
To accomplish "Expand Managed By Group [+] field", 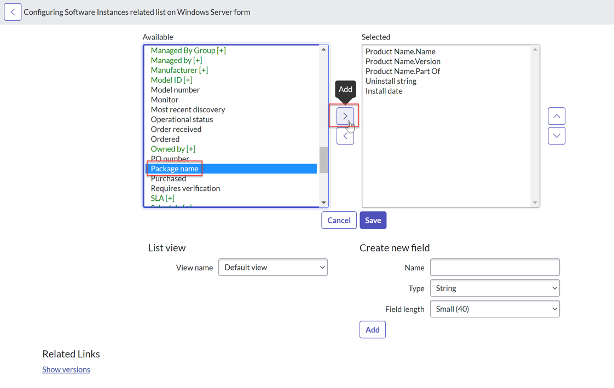I will 188,51.
